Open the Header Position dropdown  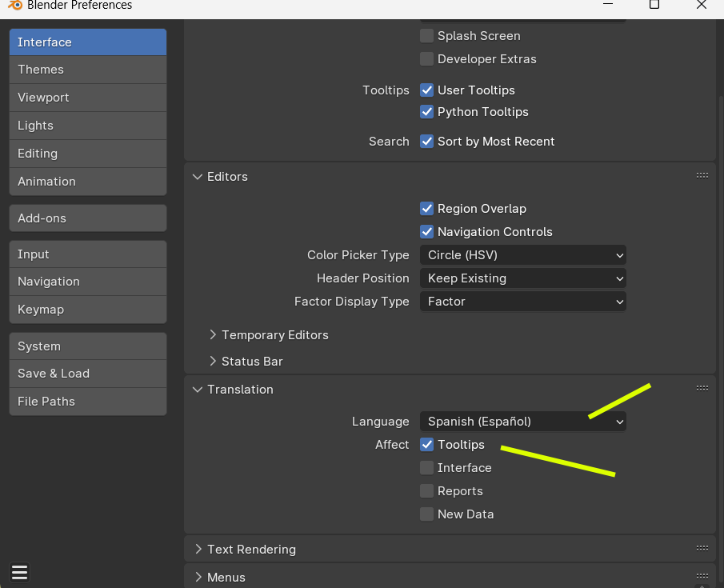[522, 278]
